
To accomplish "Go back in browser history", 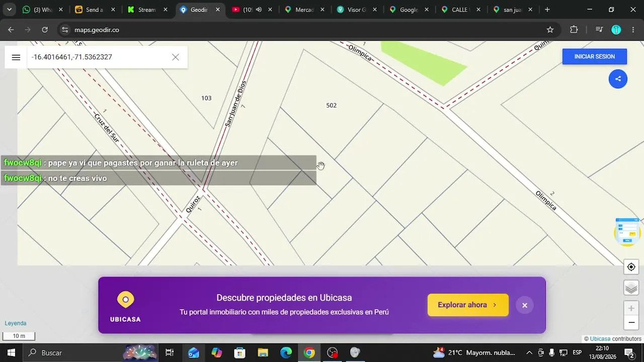I will click(11, 30).
